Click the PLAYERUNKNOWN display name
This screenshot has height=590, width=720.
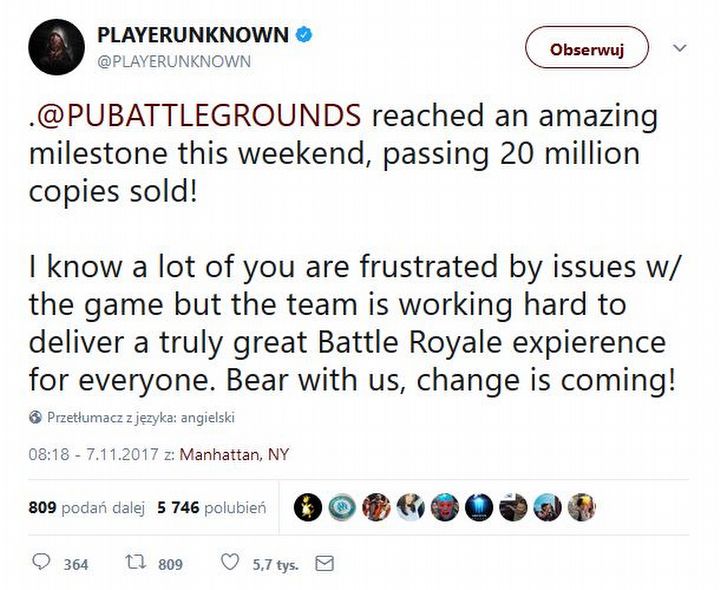click(x=192, y=36)
